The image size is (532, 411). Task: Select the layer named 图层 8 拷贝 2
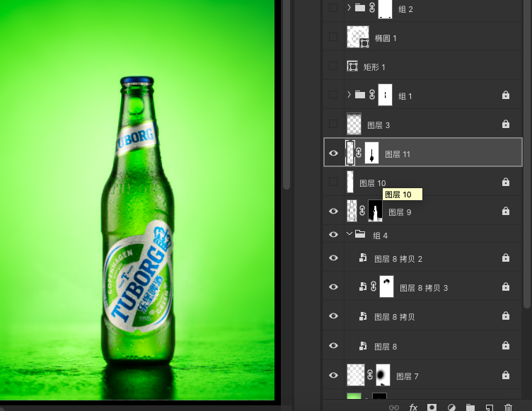[398, 259]
